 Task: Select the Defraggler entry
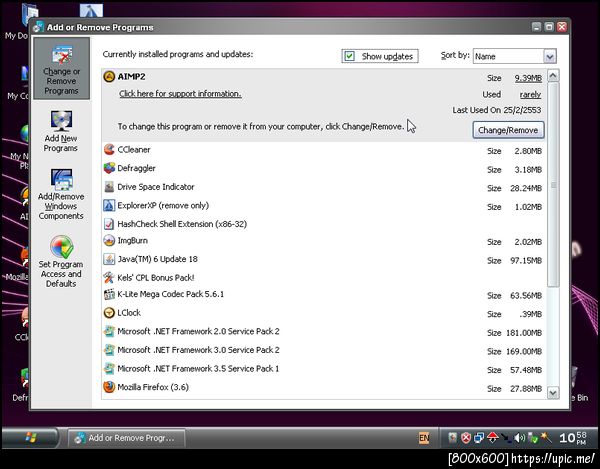click(x=324, y=168)
